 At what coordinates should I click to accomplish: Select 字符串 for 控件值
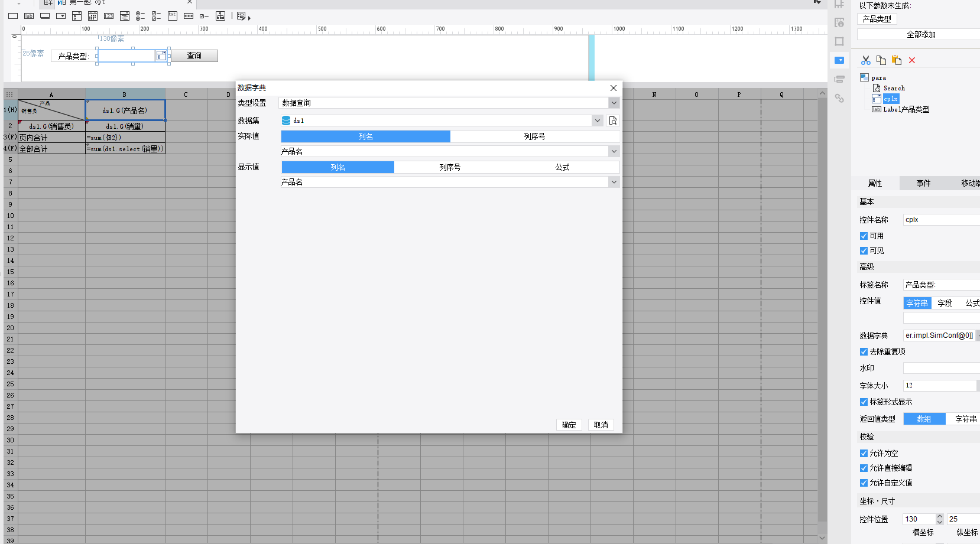[917, 303]
